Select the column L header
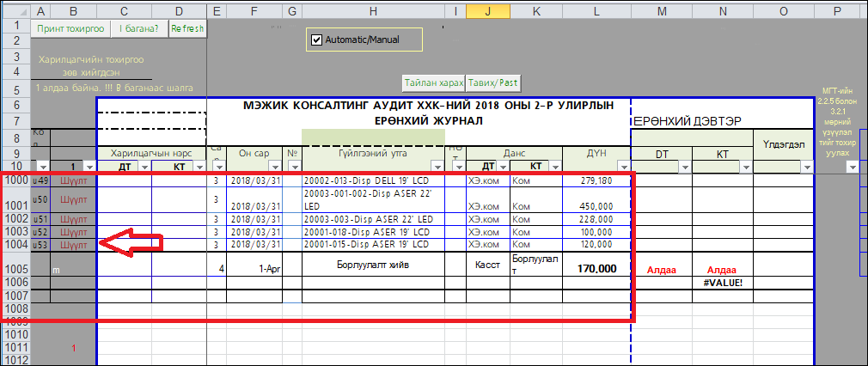 click(595, 9)
